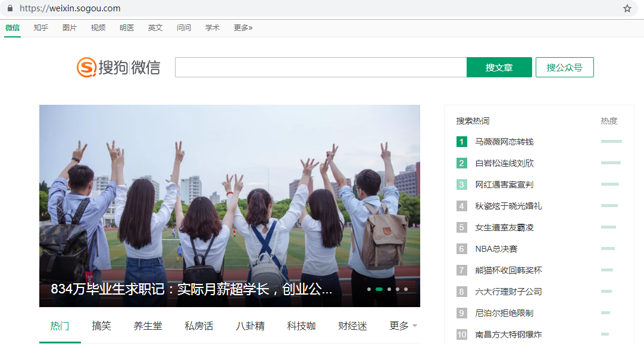Open the 知乎 search category

[41, 28]
